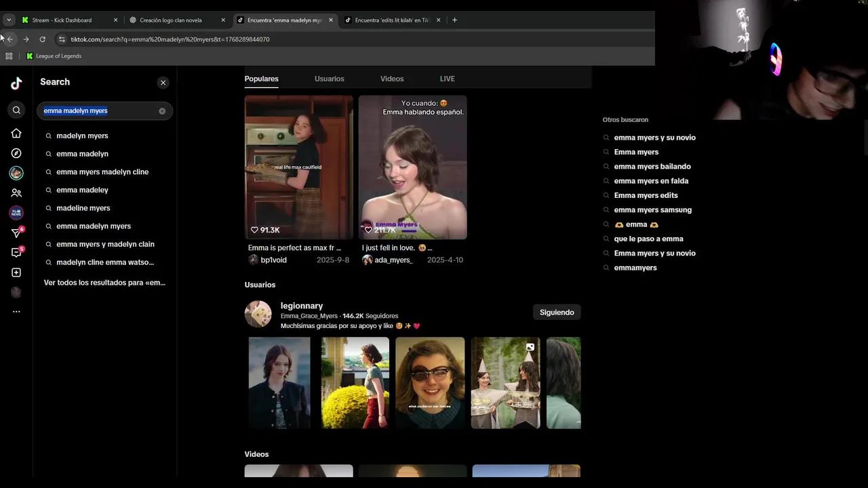The height and width of the screenshot is (488, 868).
Task: Open the legionnary user avatar
Action: tap(258, 314)
